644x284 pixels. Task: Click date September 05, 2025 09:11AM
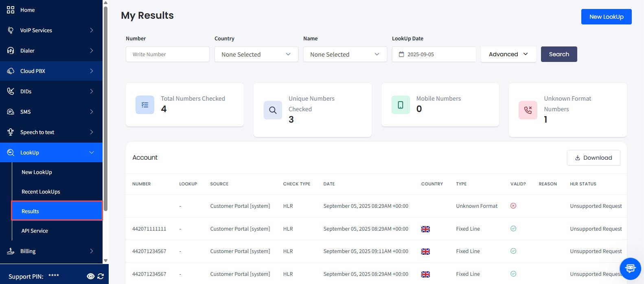point(366,251)
